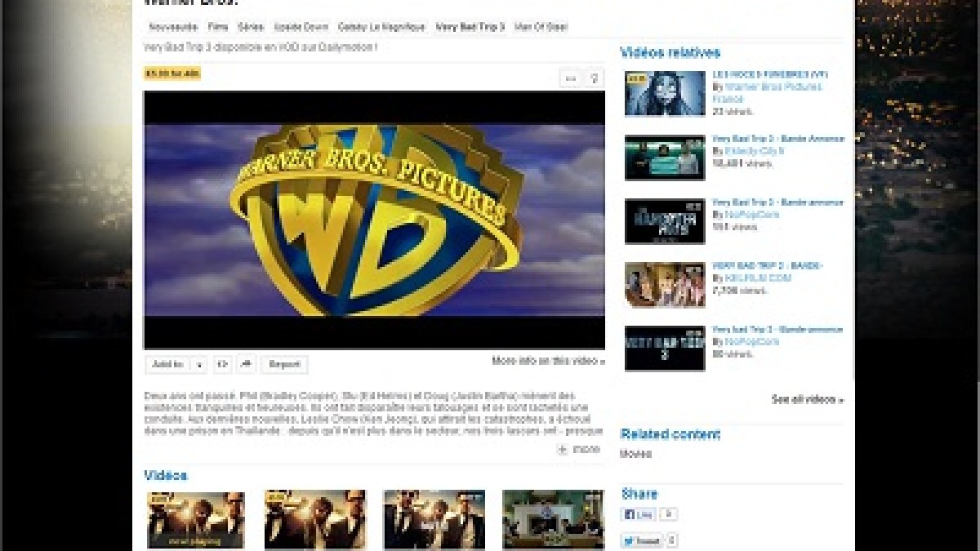This screenshot has width=980, height=551.
Task: Open the VERY BAD TRIP 3 - BANDE- thumbnail
Action: tap(665, 285)
